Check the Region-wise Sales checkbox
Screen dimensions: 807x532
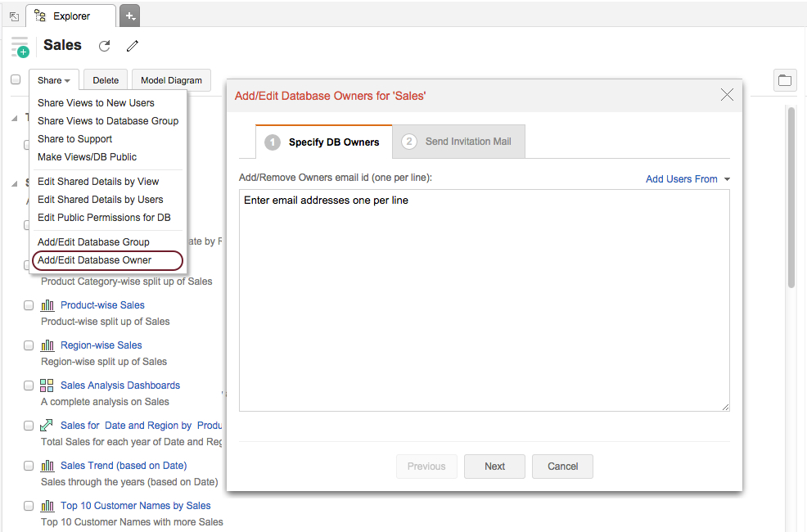tap(29, 345)
